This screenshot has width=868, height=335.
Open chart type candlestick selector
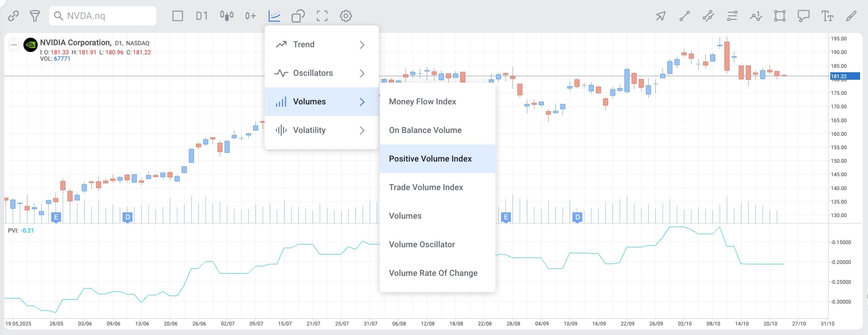227,16
